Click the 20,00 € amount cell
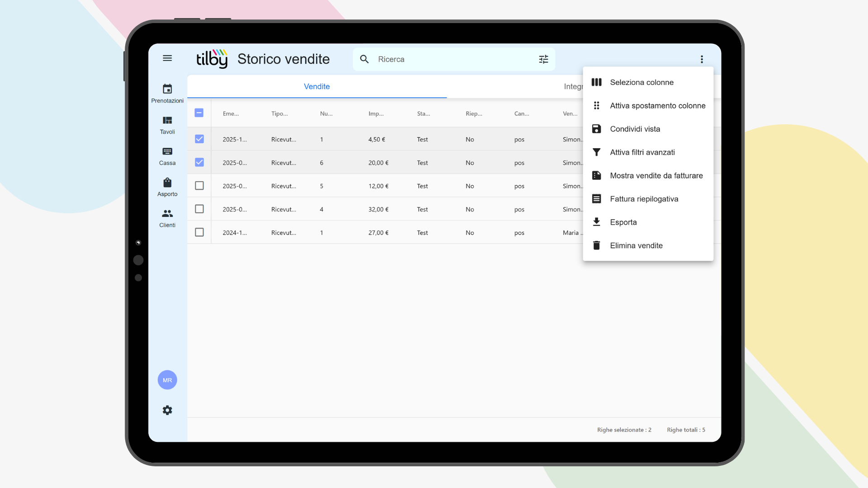This screenshot has width=868, height=488. [x=378, y=163]
